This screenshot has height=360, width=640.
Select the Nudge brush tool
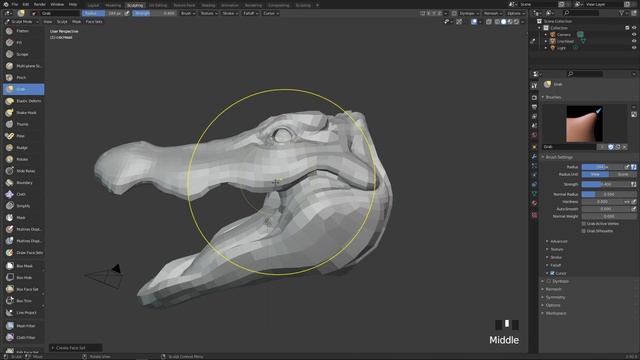[23, 148]
